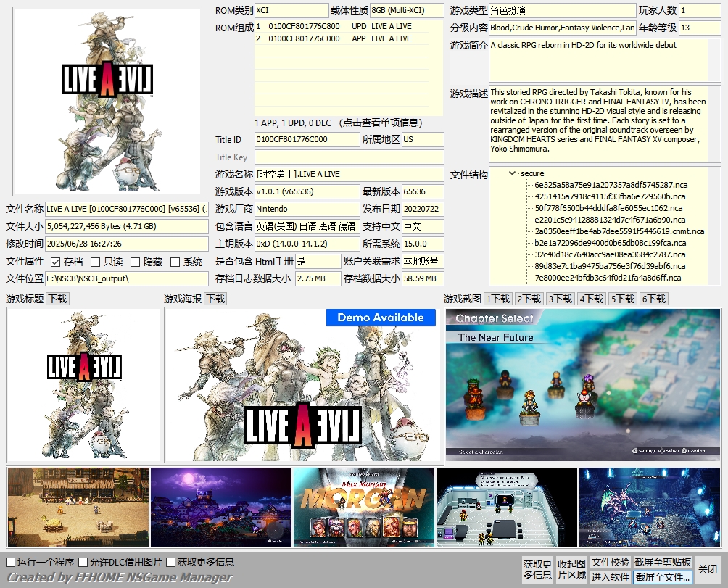This screenshot has width=728, height=588.
Task: Click the 存档数据大小 58.59 MB field
Action: [x=423, y=279]
